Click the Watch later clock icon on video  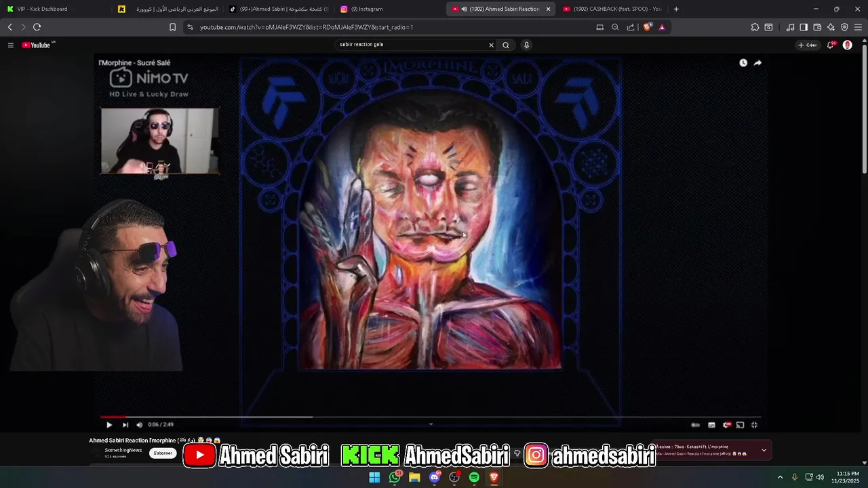(x=743, y=63)
